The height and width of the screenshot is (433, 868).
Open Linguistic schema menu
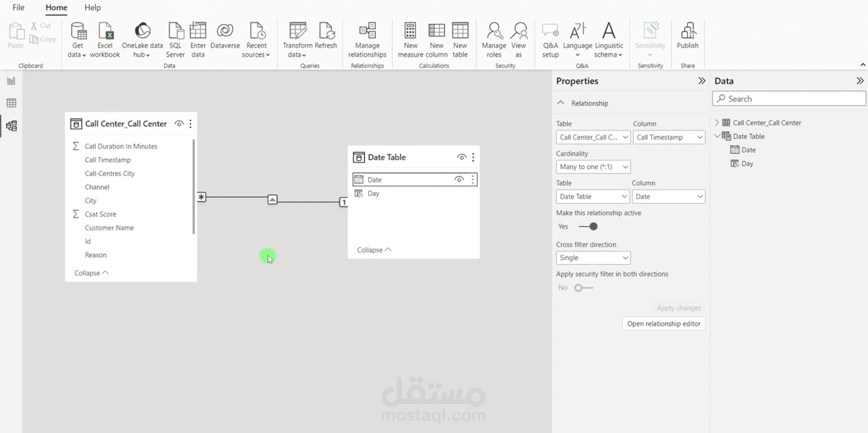[609, 40]
